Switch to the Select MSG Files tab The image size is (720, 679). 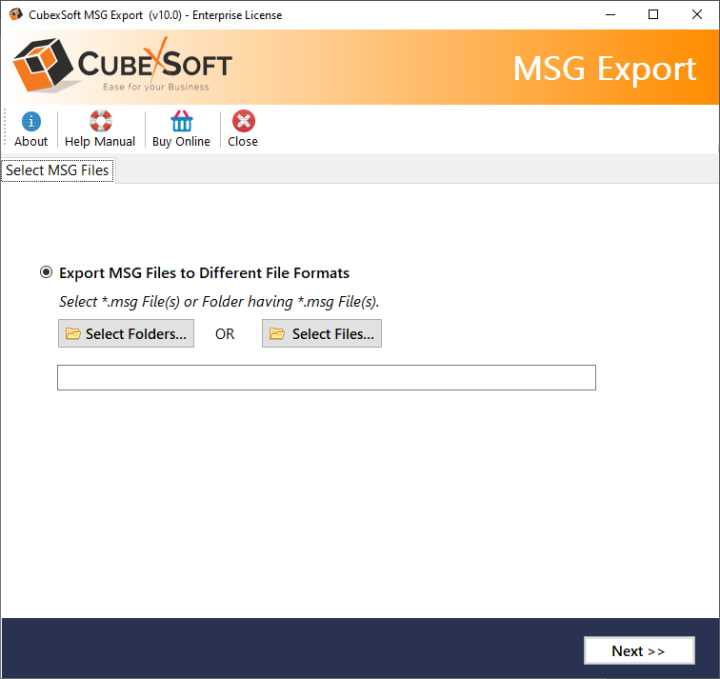click(x=57, y=170)
